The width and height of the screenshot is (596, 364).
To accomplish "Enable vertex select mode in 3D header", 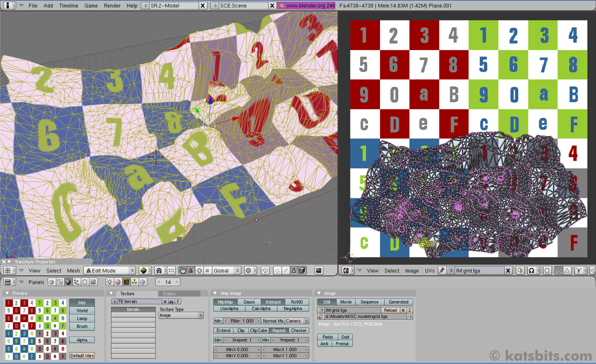I will click(278, 270).
